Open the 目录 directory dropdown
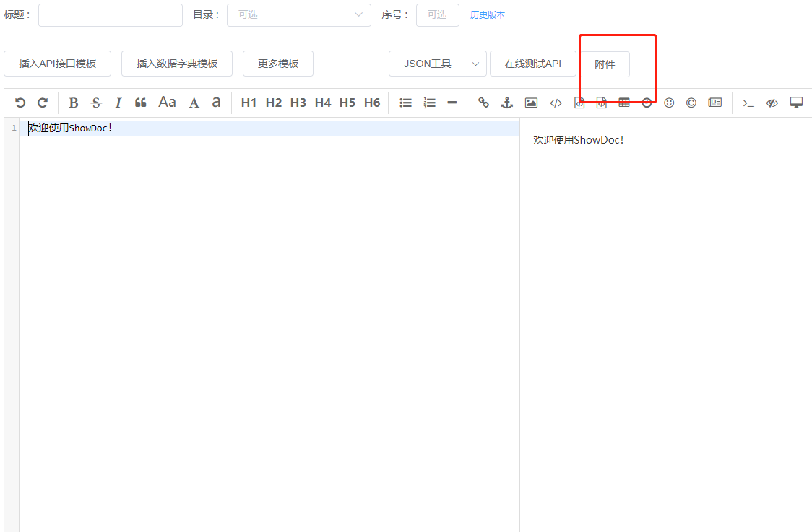The image size is (812, 532). coord(299,15)
